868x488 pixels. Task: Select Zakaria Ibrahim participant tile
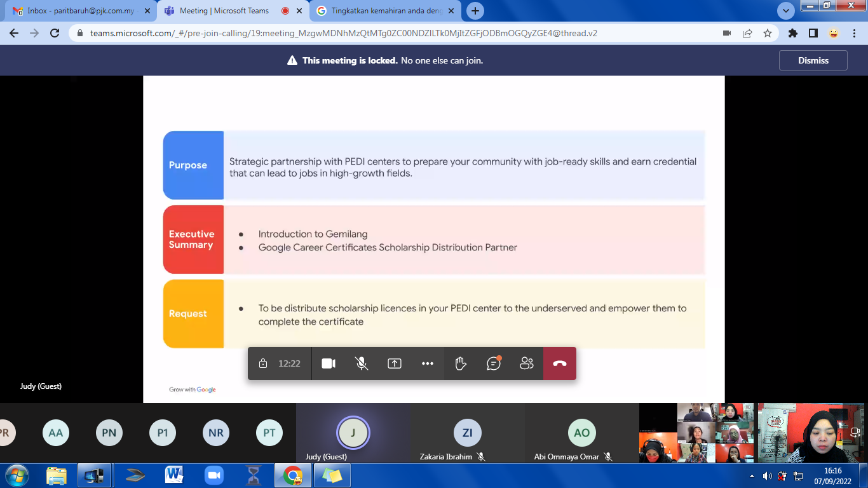coord(467,433)
